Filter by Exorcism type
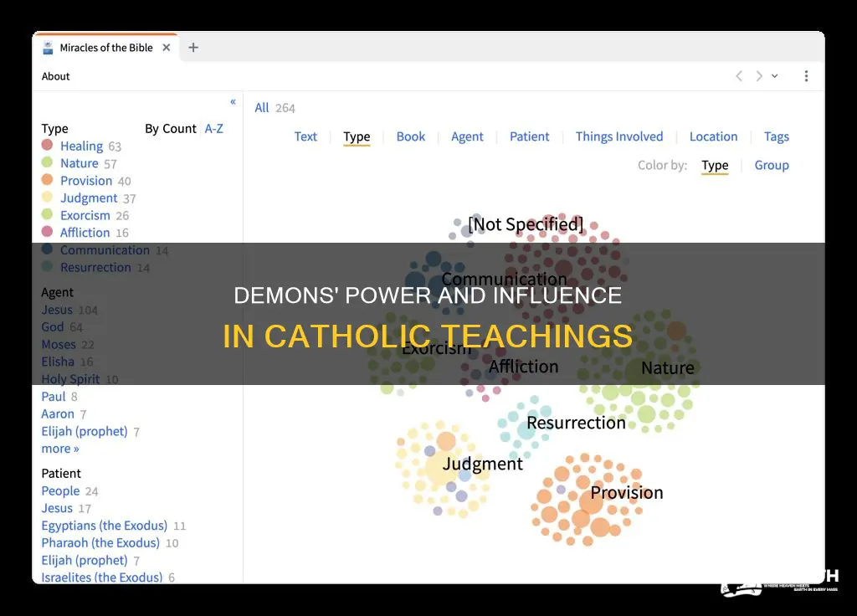Image resolution: width=857 pixels, height=616 pixels. tap(85, 215)
